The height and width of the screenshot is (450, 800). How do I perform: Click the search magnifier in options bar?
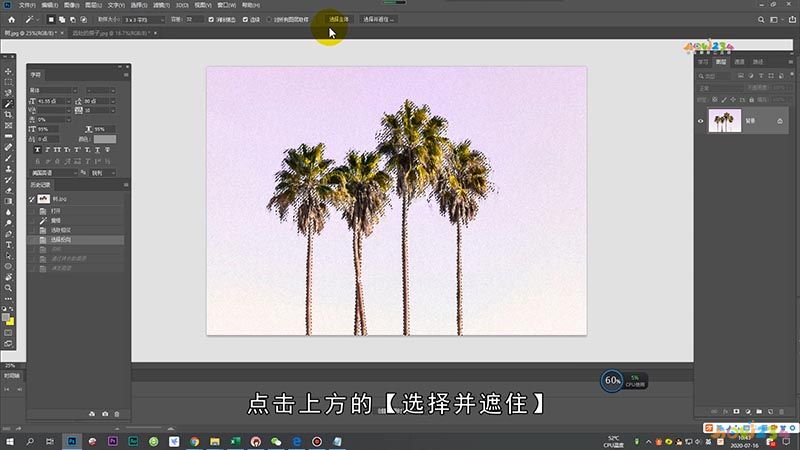click(761, 19)
